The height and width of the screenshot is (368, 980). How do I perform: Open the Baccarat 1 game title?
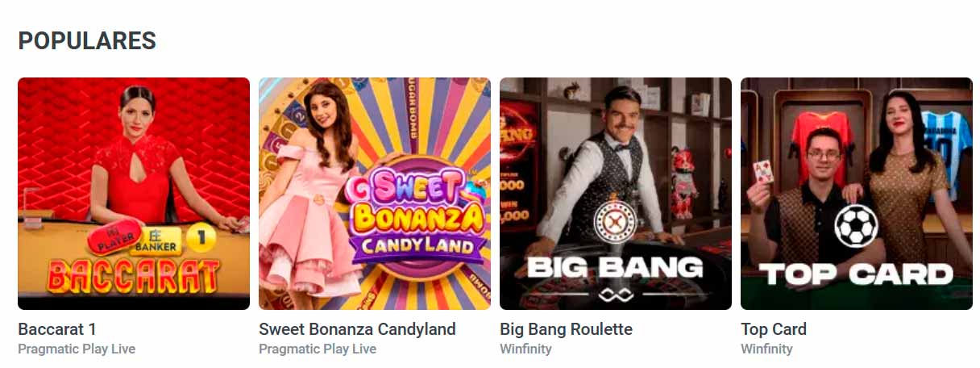[57, 329]
